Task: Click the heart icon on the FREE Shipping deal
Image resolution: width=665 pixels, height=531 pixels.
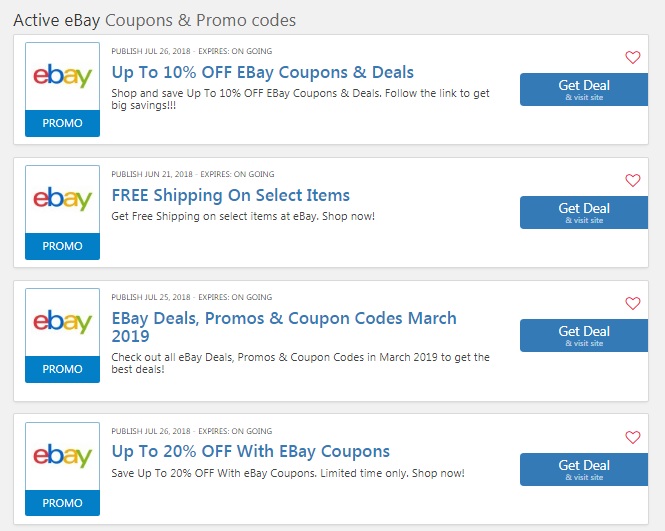Action: pyautogui.click(x=632, y=180)
